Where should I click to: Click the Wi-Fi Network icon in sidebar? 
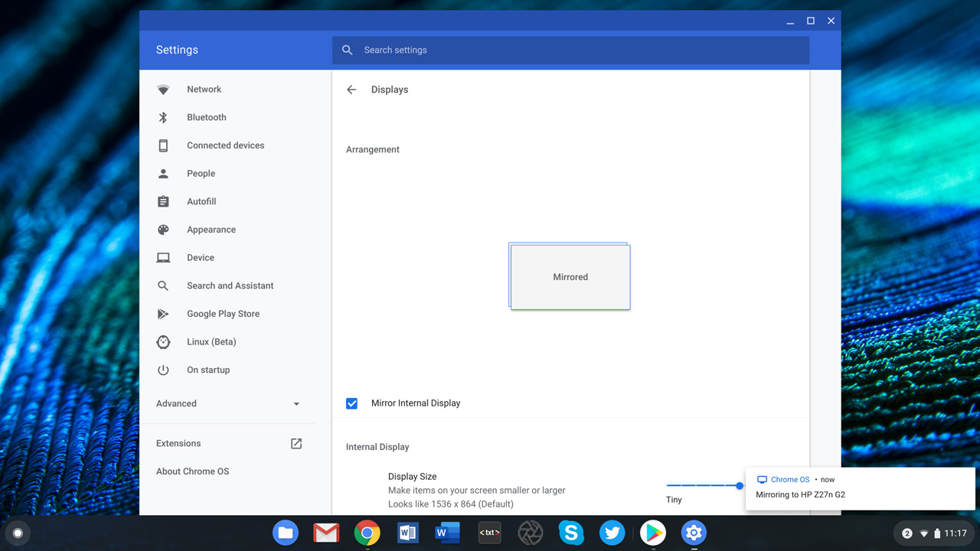(x=163, y=90)
